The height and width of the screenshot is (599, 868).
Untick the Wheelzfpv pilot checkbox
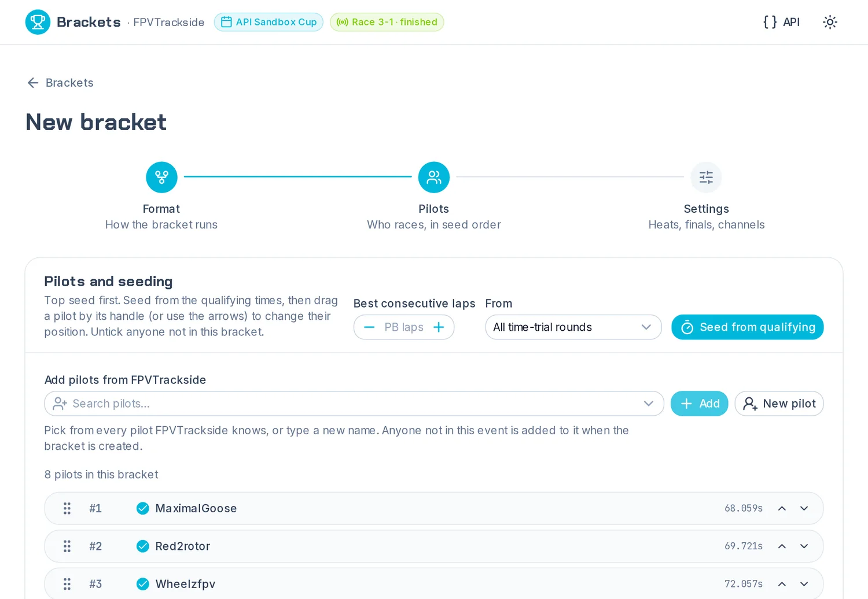(x=142, y=584)
